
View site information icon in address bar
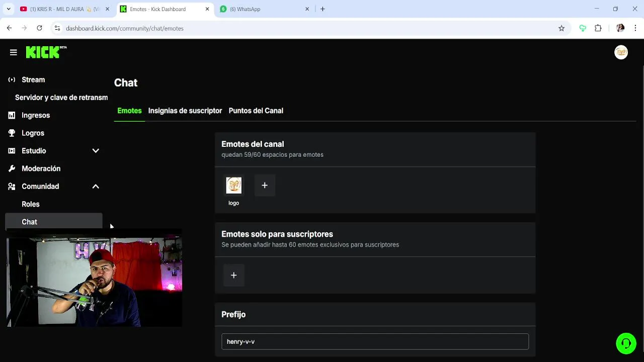coord(57,28)
